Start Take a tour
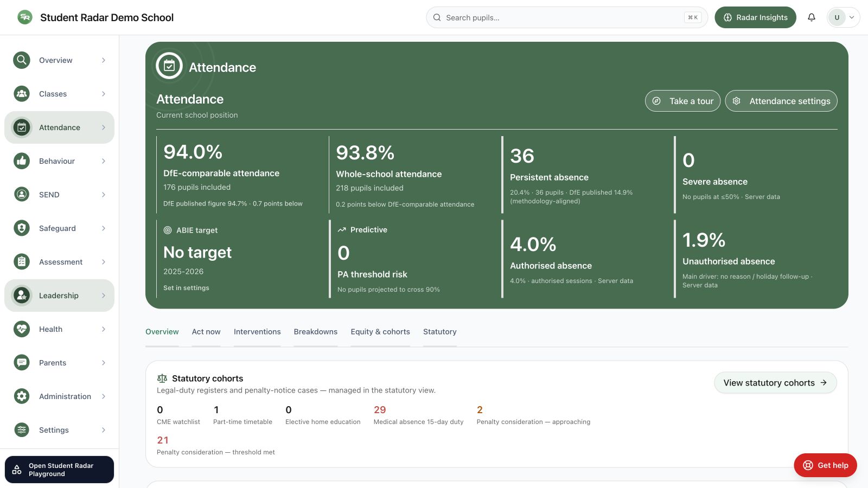868x488 pixels. pos(682,101)
